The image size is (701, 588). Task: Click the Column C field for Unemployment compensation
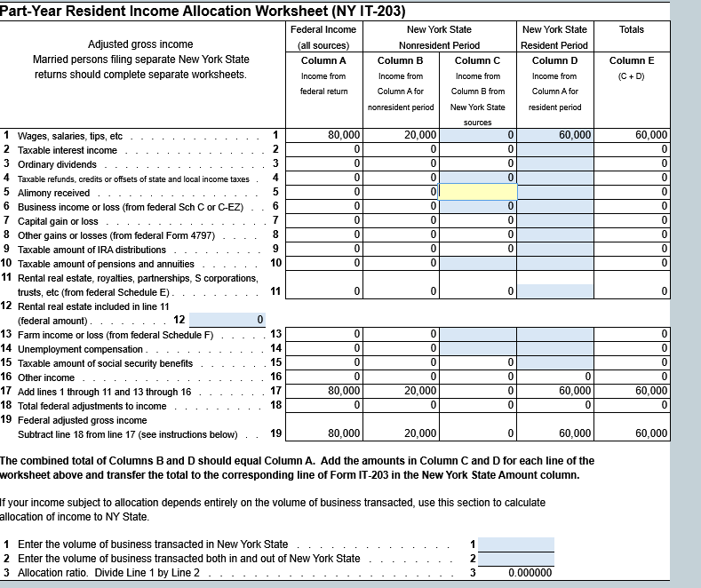[477, 348]
